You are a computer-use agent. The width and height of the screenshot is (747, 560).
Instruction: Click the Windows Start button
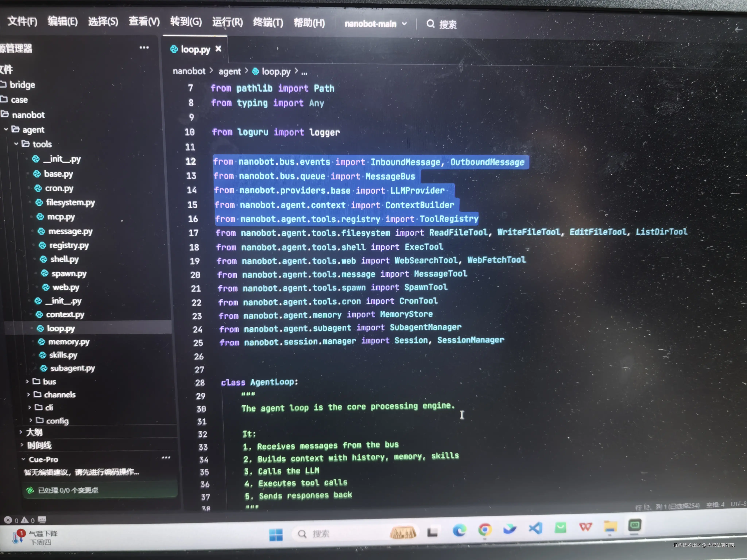tap(276, 534)
